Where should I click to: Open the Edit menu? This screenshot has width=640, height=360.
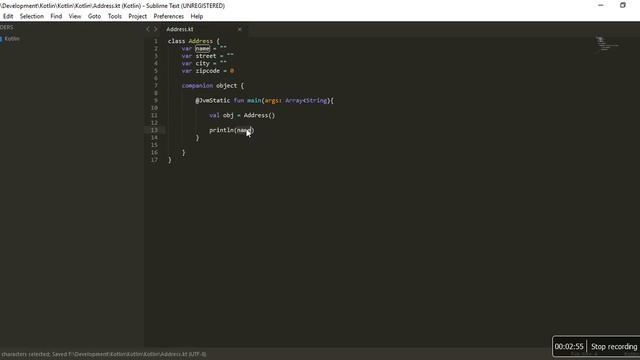point(8,16)
